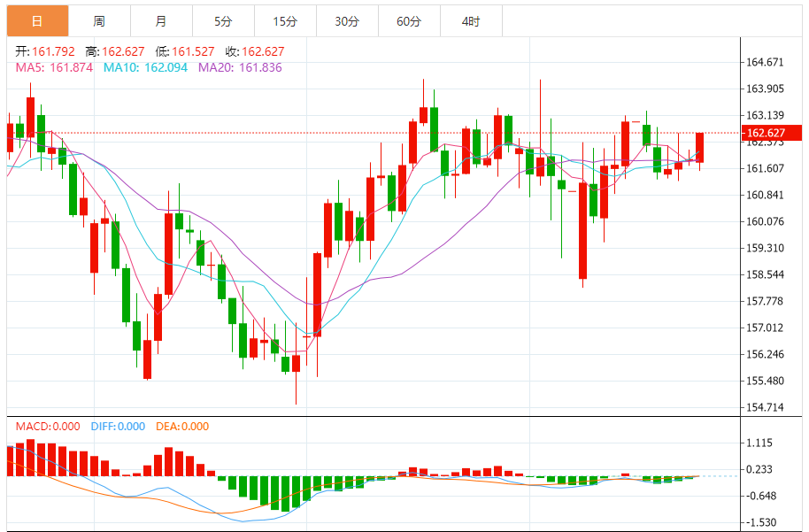Click the 157.012 price axis label

click(x=765, y=328)
